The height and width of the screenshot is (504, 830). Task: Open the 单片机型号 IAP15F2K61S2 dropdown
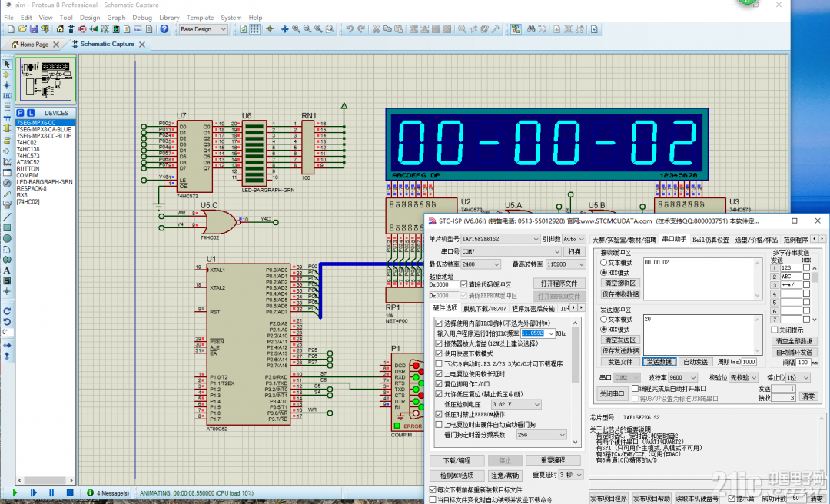click(x=500, y=239)
